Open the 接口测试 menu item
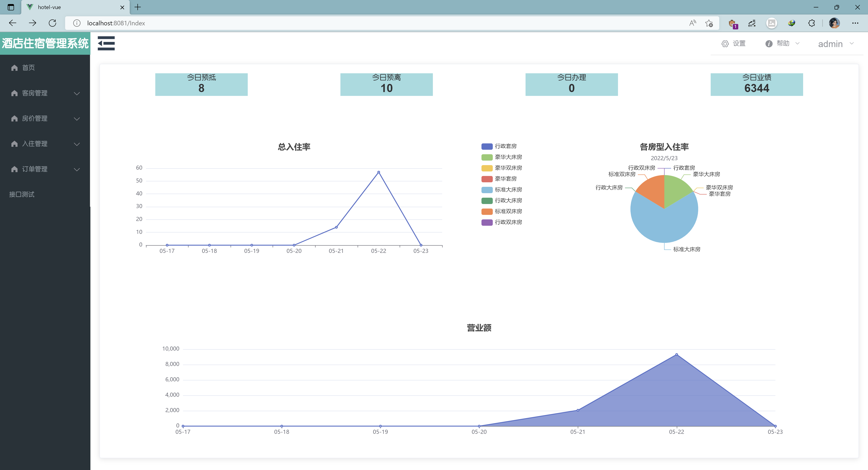The height and width of the screenshot is (470, 868). click(45, 194)
